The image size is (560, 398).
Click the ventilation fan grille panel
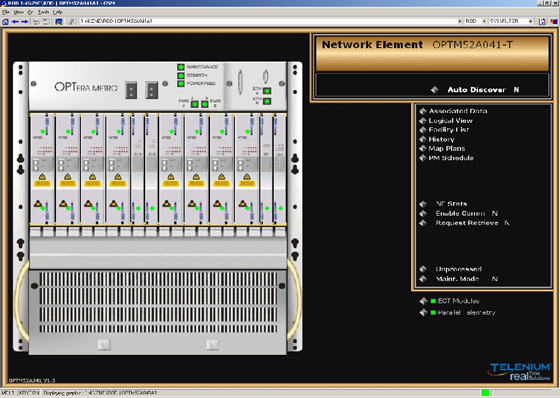158,302
